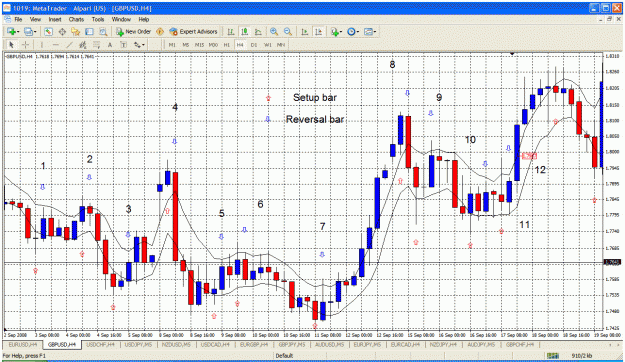Set timeframe to M15

tap(199, 45)
